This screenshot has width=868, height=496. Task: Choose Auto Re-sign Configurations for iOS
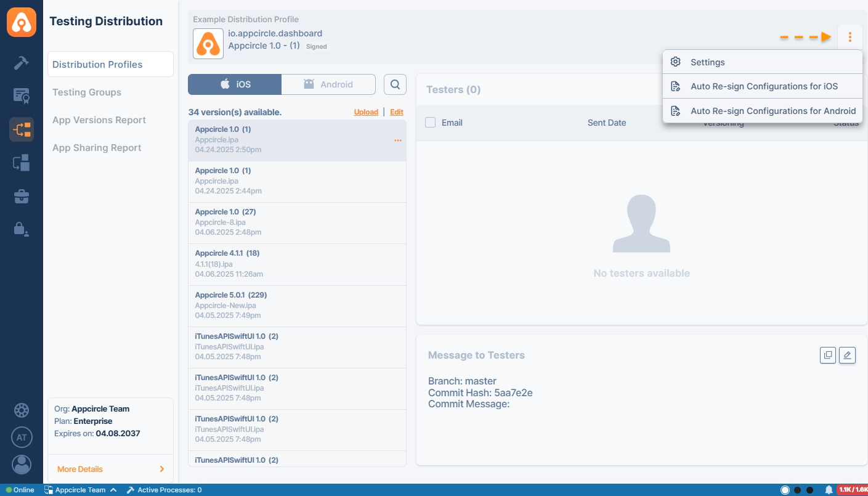(x=763, y=86)
